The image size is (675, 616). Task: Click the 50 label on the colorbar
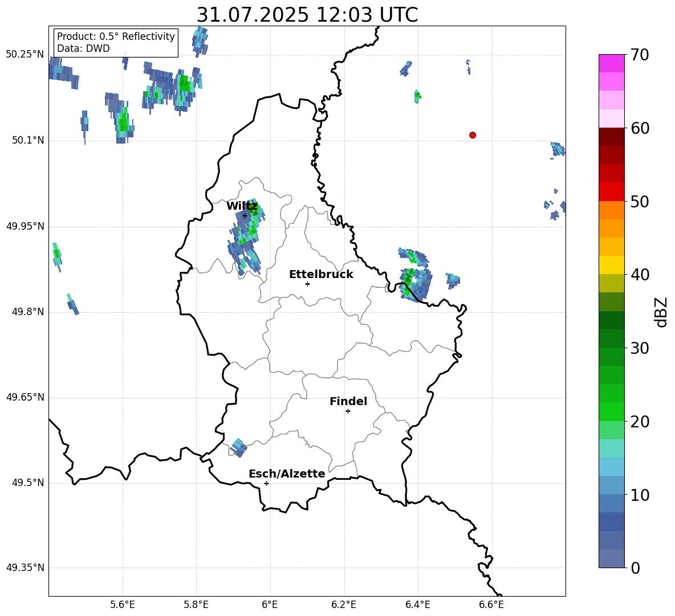(640, 201)
